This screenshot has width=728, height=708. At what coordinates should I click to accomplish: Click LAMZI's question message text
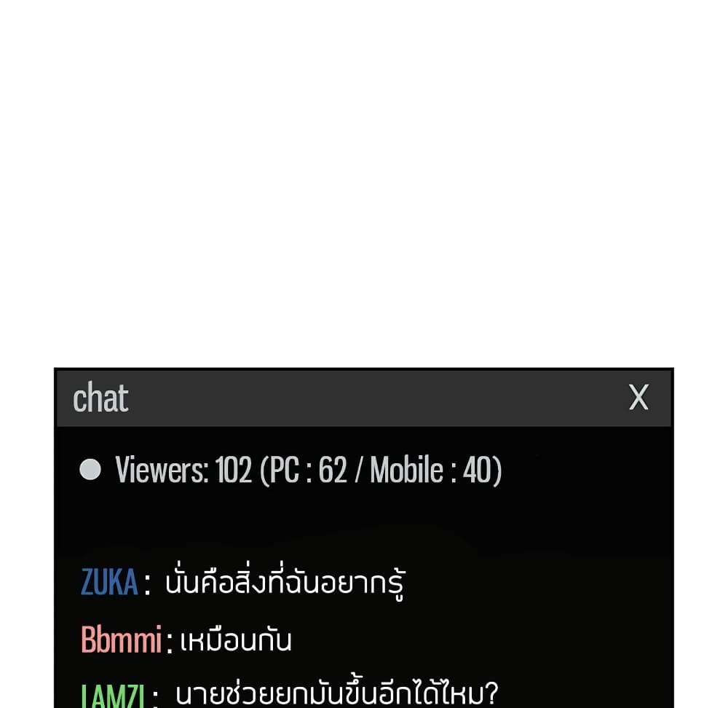[x=336, y=692]
